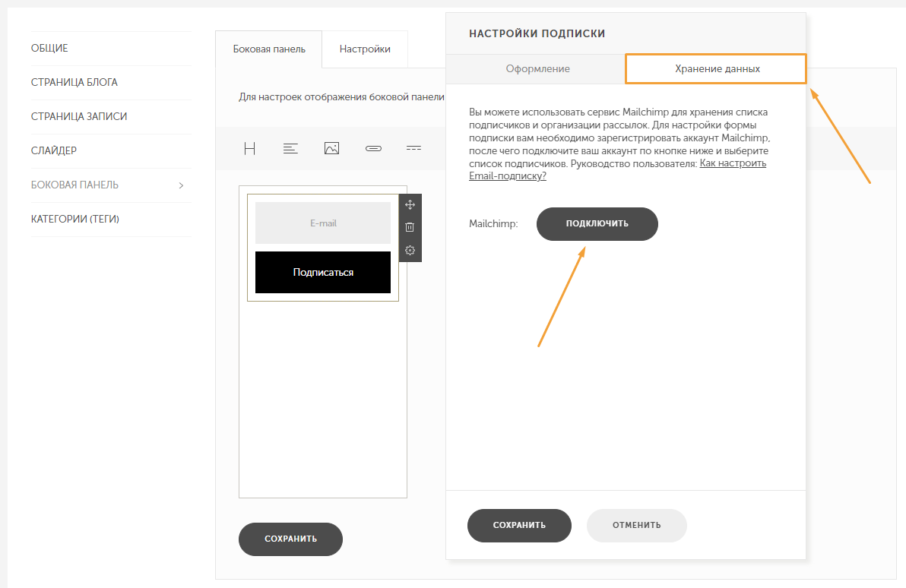Add a heading block from toolbar
Screen dimensions: 906x588
point(249,149)
